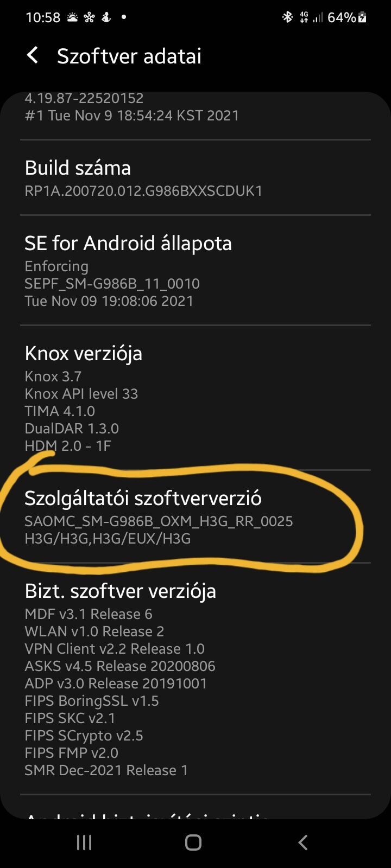The image size is (391, 868).
Task: Tap Szolgáltatói szoftververzió entry
Action: click(195, 516)
